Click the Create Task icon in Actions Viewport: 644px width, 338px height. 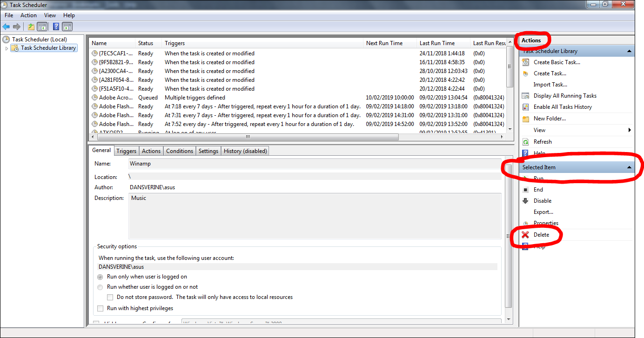[525, 73]
